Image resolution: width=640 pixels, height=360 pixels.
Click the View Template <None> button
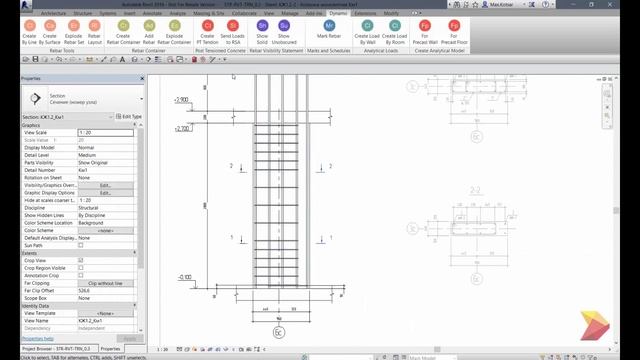[x=105, y=313]
